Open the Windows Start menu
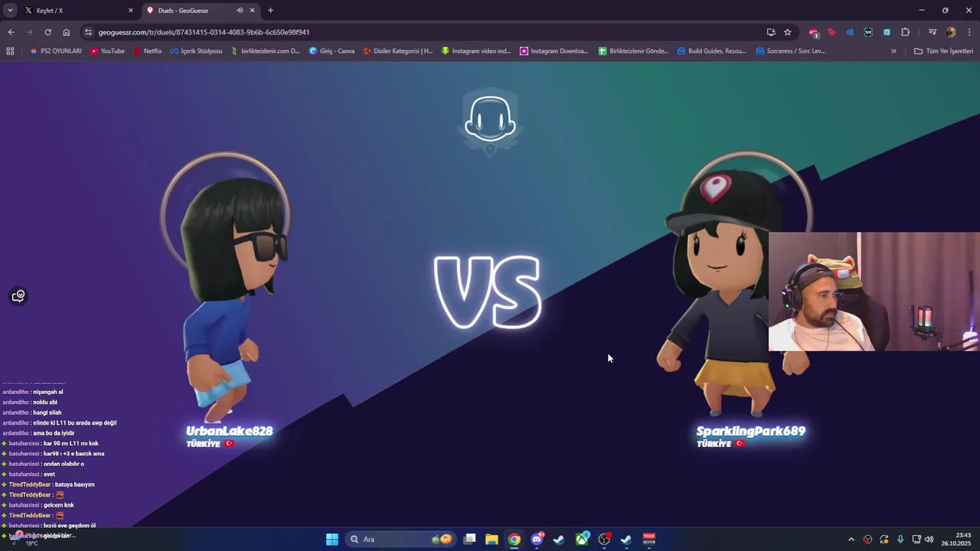Viewport: 980px width, 551px height. click(332, 540)
